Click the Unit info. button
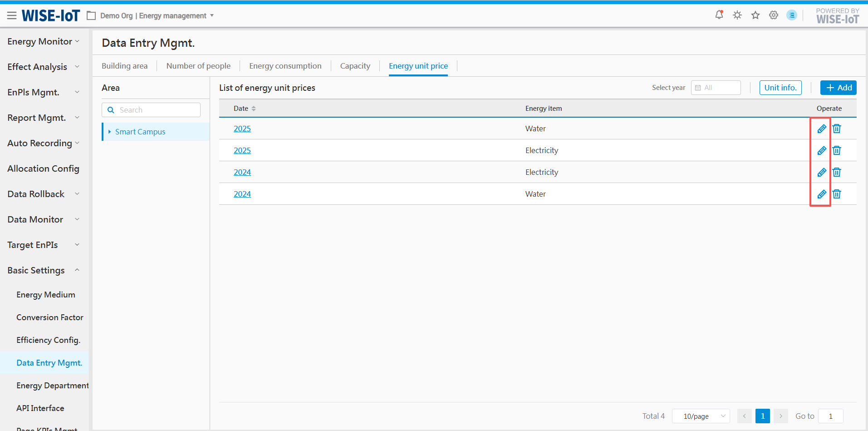 click(780, 88)
